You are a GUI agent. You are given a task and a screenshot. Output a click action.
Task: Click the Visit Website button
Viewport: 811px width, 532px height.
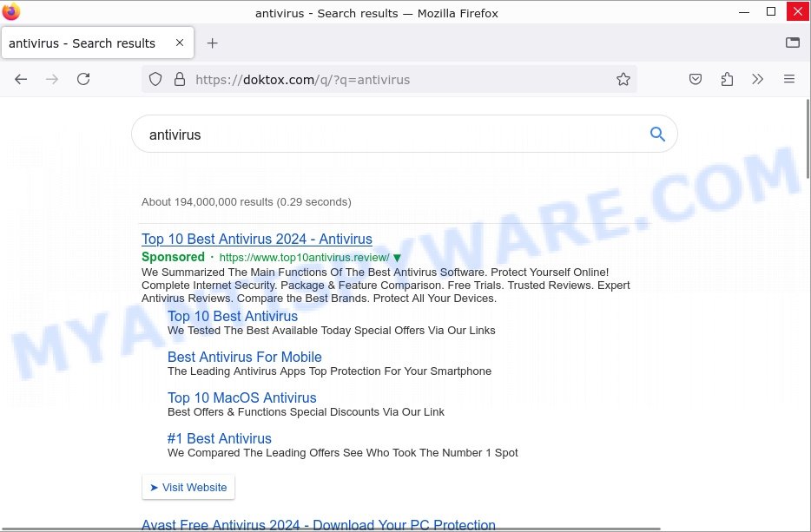[188, 487]
